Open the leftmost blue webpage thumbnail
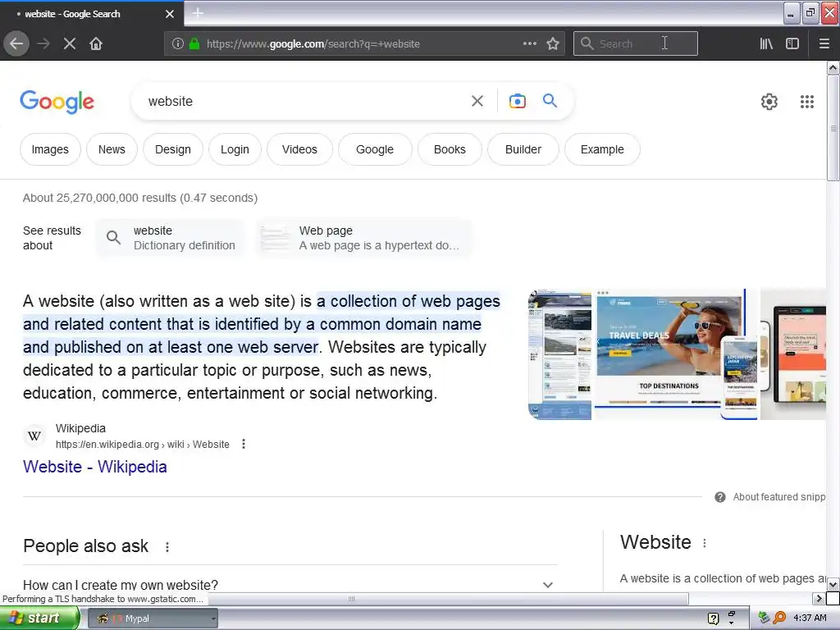The height and width of the screenshot is (630, 840). point(559,354)
